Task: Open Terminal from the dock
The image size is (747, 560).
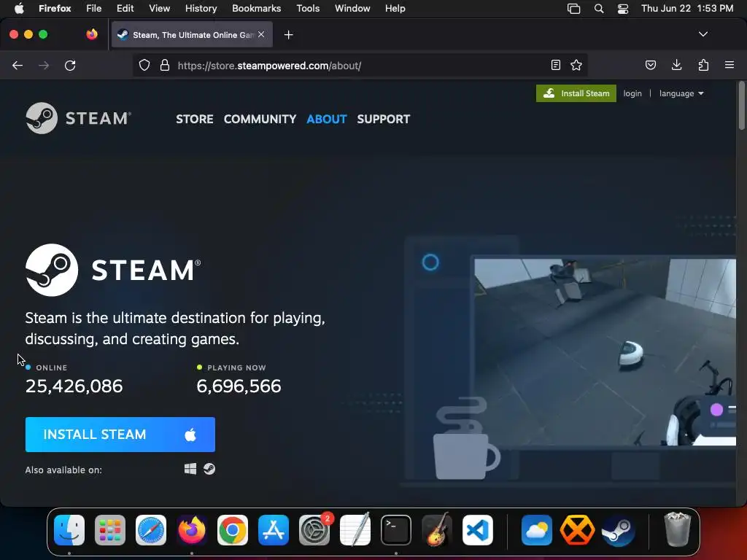Action: [396, 530]
